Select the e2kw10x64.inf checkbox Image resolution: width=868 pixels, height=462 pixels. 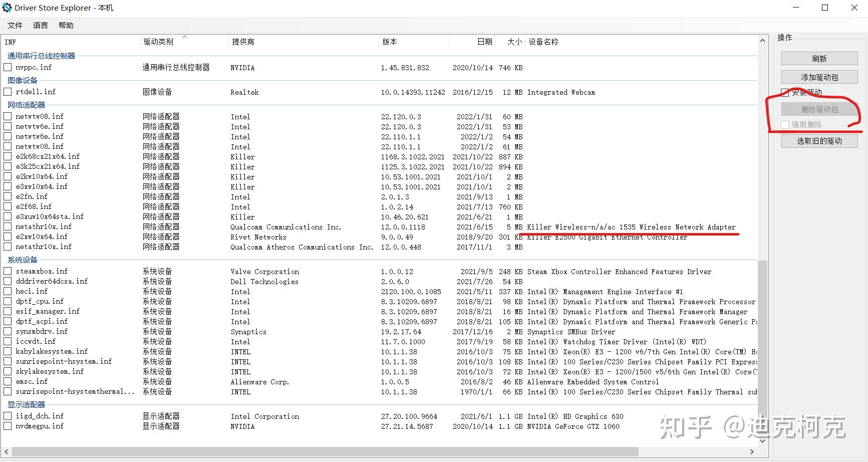pyautogui.click(x=8, y=176)
